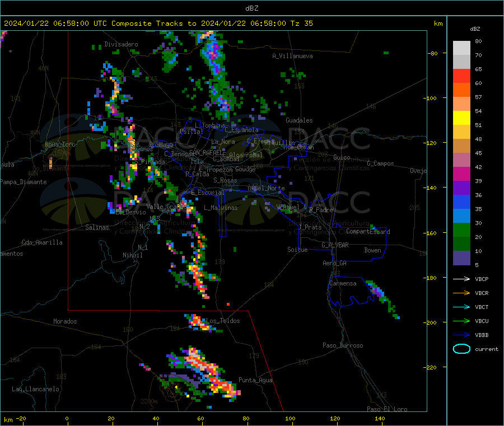
Task: Click the white VBCP arrow in legend
Action: pos(461,279)
